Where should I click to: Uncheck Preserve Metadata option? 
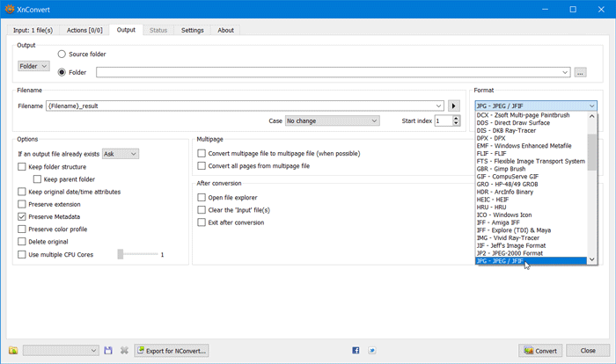click(x=22, y=216)
